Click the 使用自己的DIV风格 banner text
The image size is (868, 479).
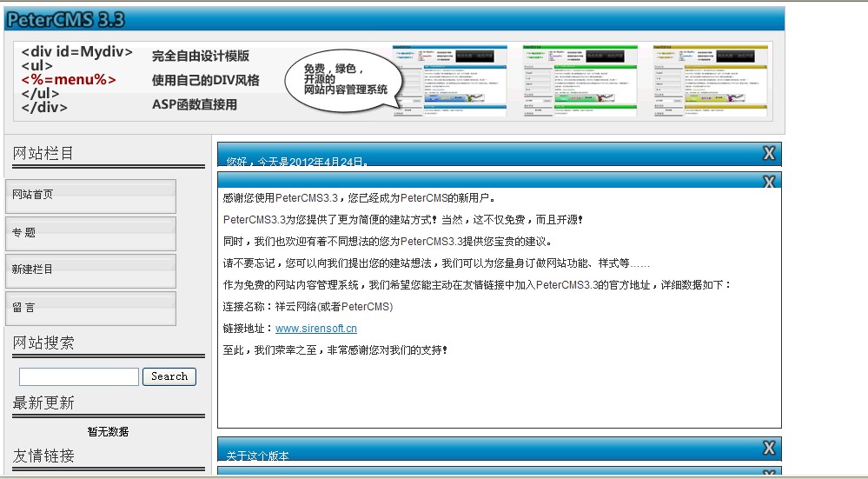[205, 80]
